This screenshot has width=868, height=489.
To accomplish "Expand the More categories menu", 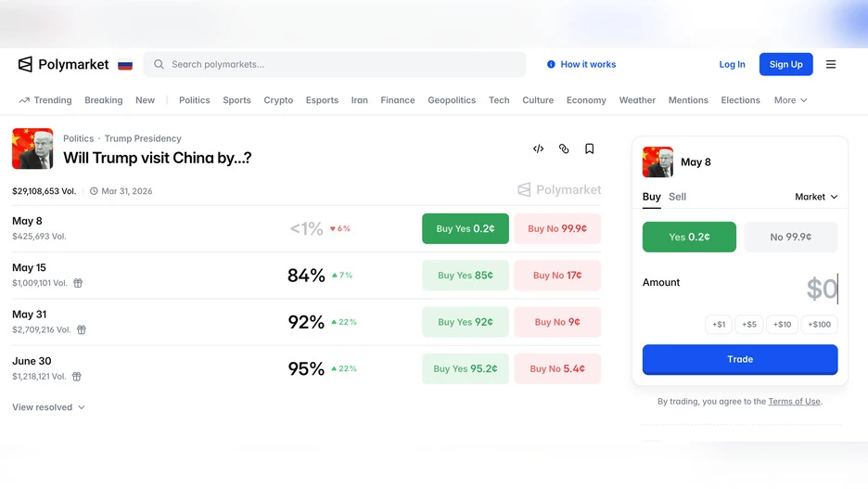I will pos(790,100).
